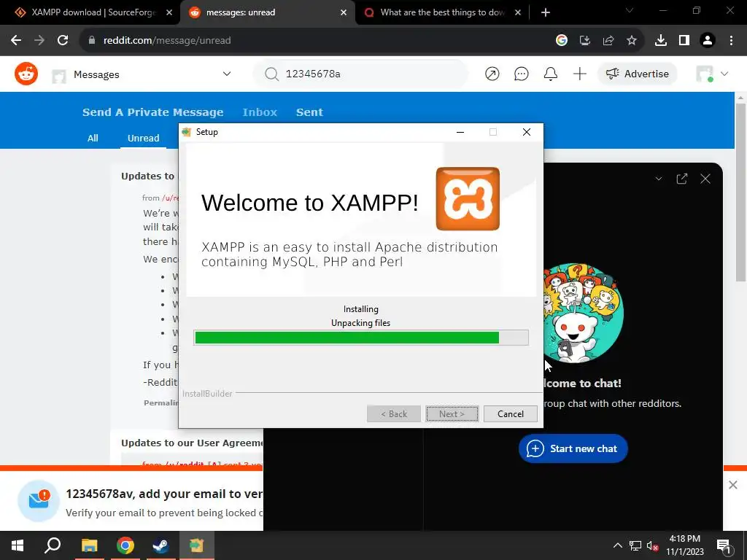Pop out the chat window icon
The image size is (747, 560).
coord(682,179)
